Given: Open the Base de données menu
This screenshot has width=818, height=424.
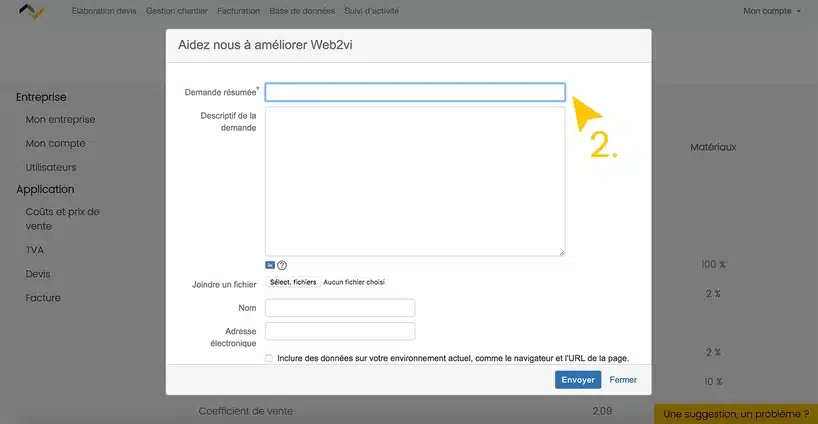Looking at the screenshot, I should click(x=302, y=11).
